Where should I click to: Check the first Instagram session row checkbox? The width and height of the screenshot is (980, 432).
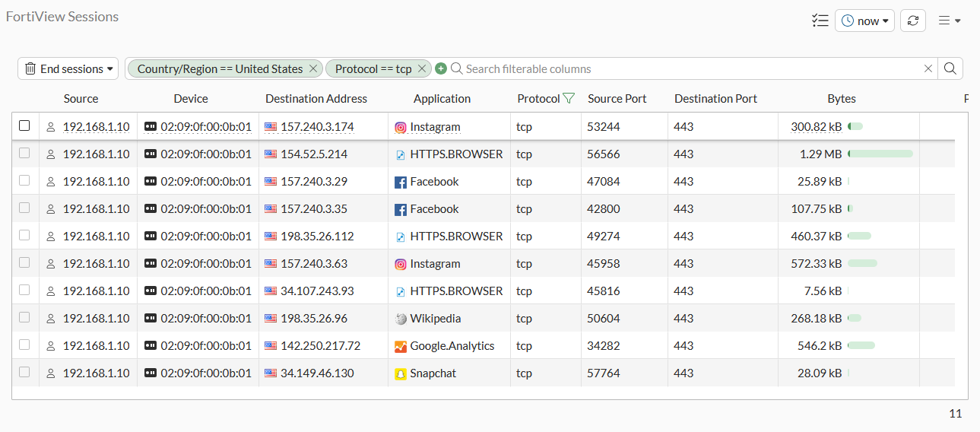click(24, 125)
